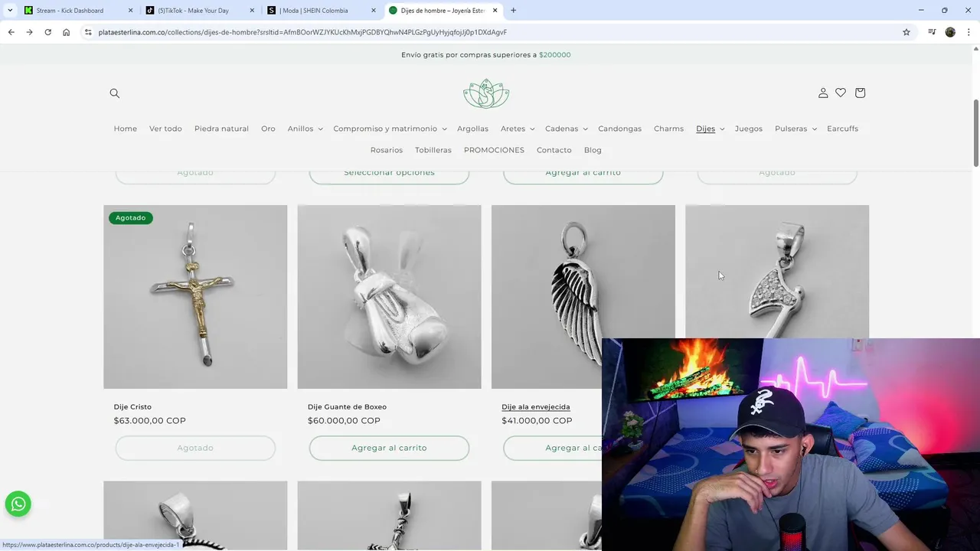Open the PROMOCIONES menu item

[x=494, y=150]
